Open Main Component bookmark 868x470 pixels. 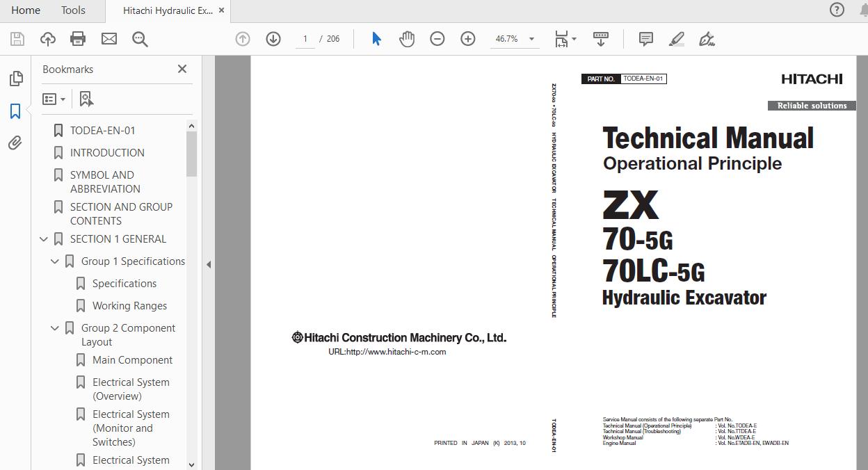pyautogui.click(x=132, y=360)
